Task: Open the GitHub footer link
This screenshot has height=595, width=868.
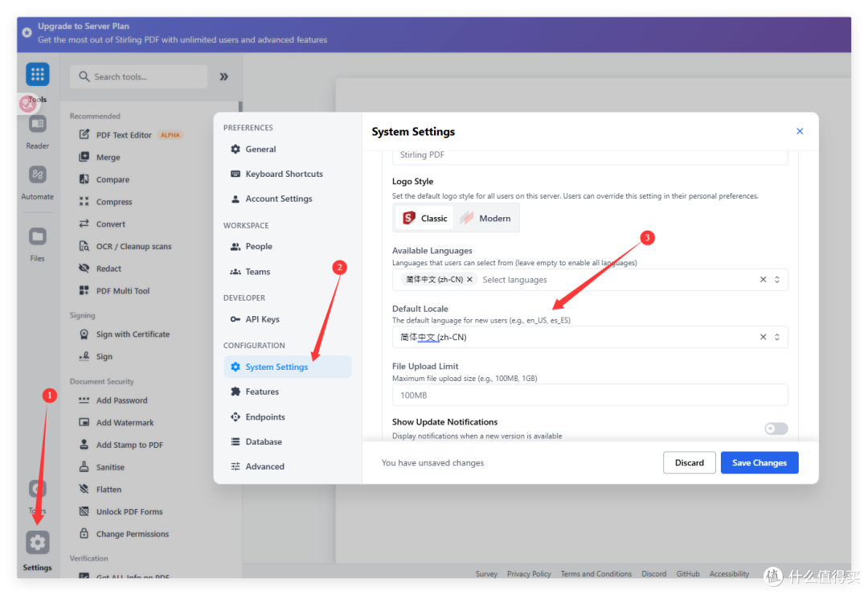Action: point(687,574)
